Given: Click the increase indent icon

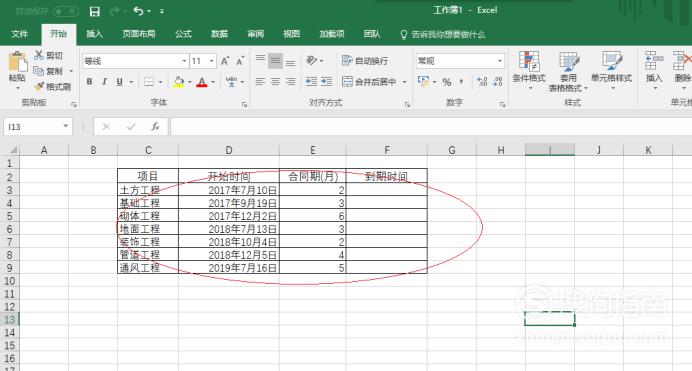Looking at the screenshot, I should click(327, 82).
